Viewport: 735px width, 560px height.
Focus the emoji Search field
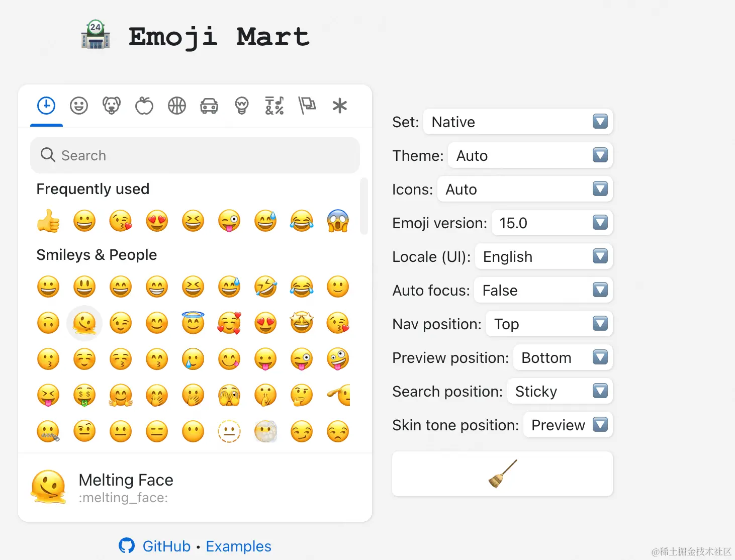coord(195,155)
